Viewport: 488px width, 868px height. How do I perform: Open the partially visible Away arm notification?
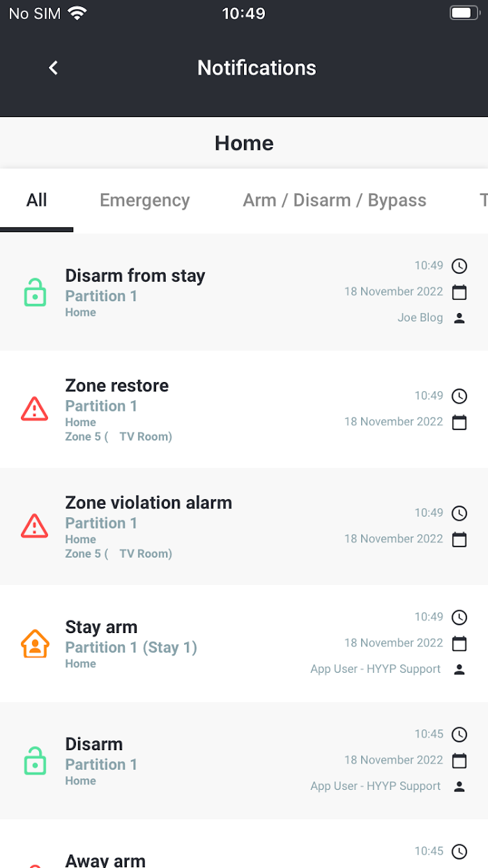tap(244, 844)
